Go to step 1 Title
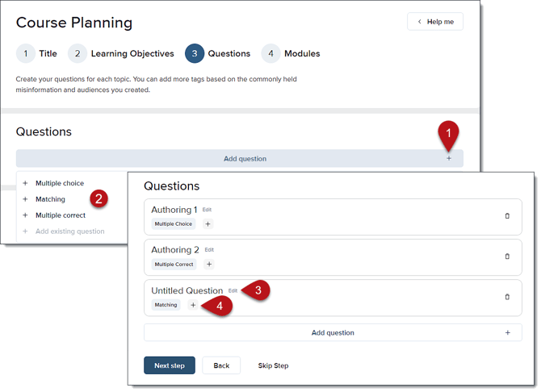This screenshot has height=392, width=541. click(x=37, y=54)
